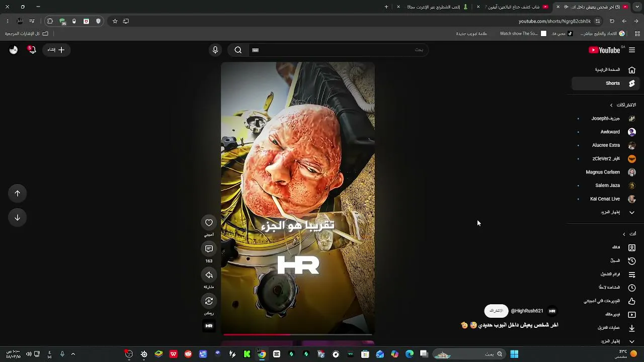Open Chrome from the taskbar
This screenshot has width=644, height=362.
point(262,354)
